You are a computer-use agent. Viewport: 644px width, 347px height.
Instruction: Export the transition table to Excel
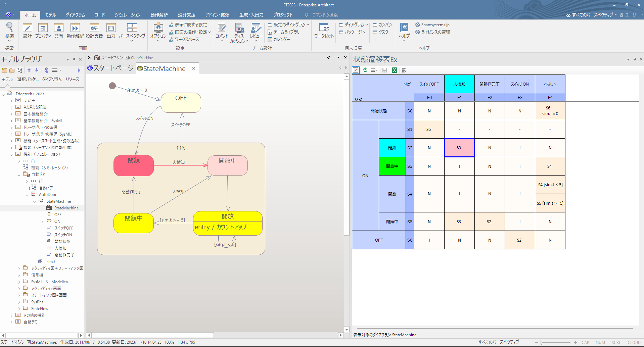395,70
